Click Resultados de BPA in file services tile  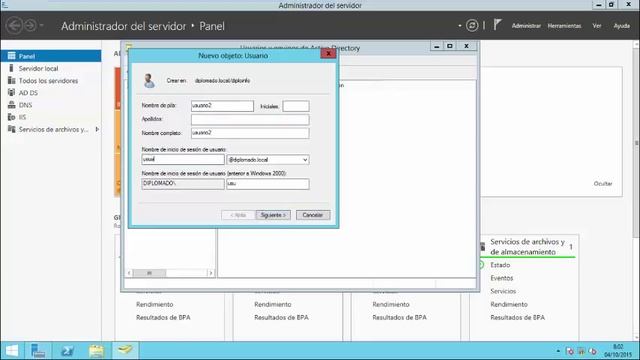point(517,318)
